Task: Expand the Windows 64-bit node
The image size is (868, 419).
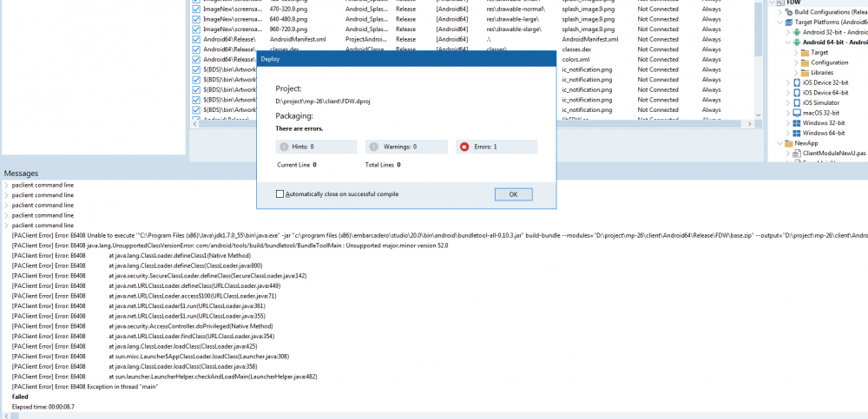Action: (x=788, y=133)
